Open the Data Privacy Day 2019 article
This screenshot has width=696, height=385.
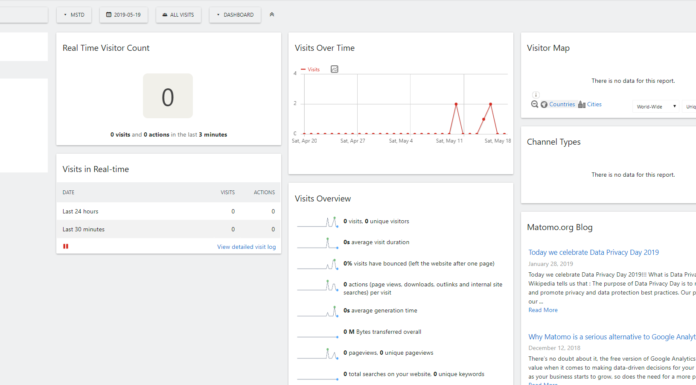593,252
